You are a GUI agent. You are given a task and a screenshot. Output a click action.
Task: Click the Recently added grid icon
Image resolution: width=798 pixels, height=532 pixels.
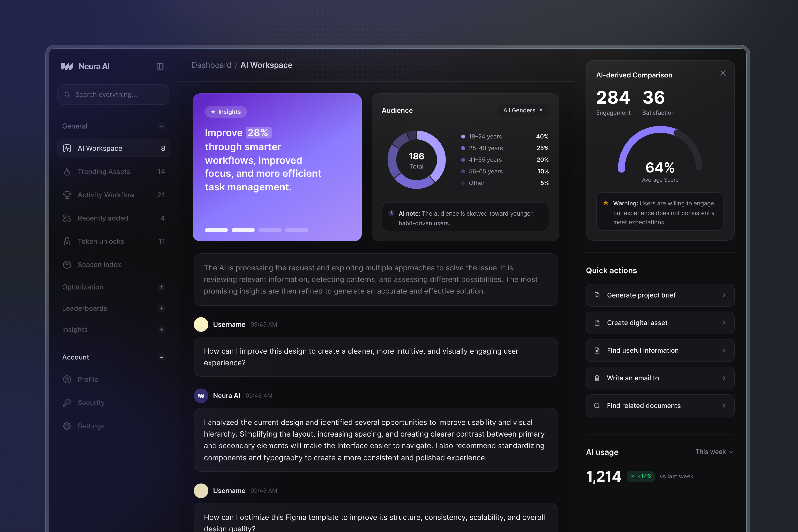click(x=67, y=218)
